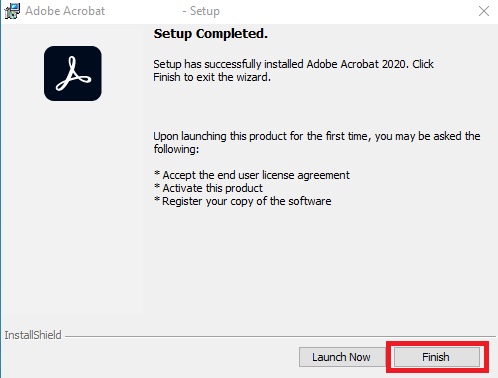
Task: Click the InstallShield label
Action: pos(33,335)
